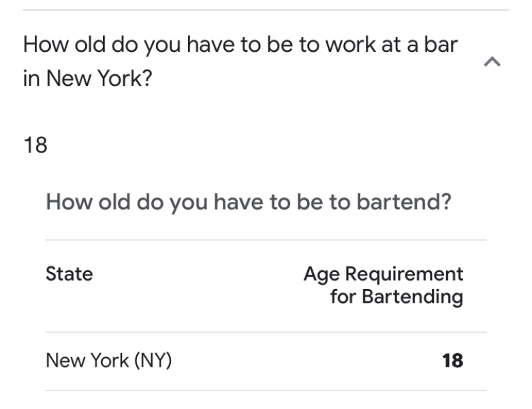Select the "New York (NY)" table cell
This screenshot has width=532, height=409.
click(x=108, y=361)
